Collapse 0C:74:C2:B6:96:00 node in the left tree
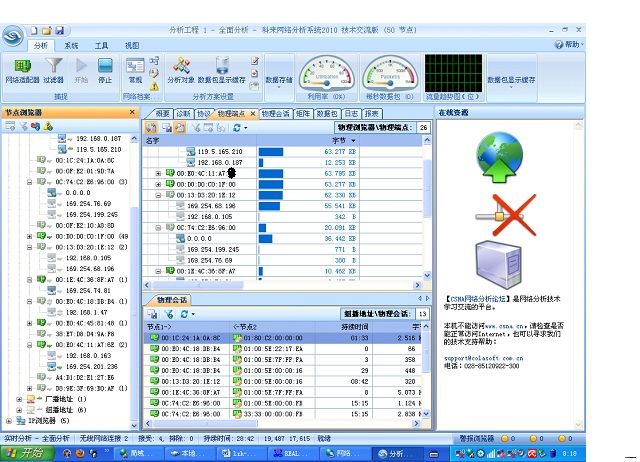Image resolution: width=640 pixels, height=462 pixels. coord(29,182)
